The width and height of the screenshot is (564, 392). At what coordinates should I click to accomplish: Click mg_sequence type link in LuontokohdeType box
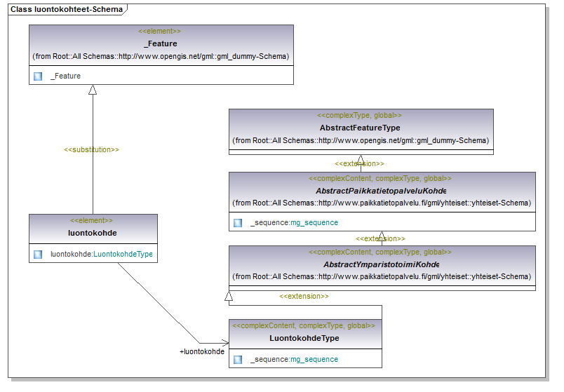click(x=314, y=359)
